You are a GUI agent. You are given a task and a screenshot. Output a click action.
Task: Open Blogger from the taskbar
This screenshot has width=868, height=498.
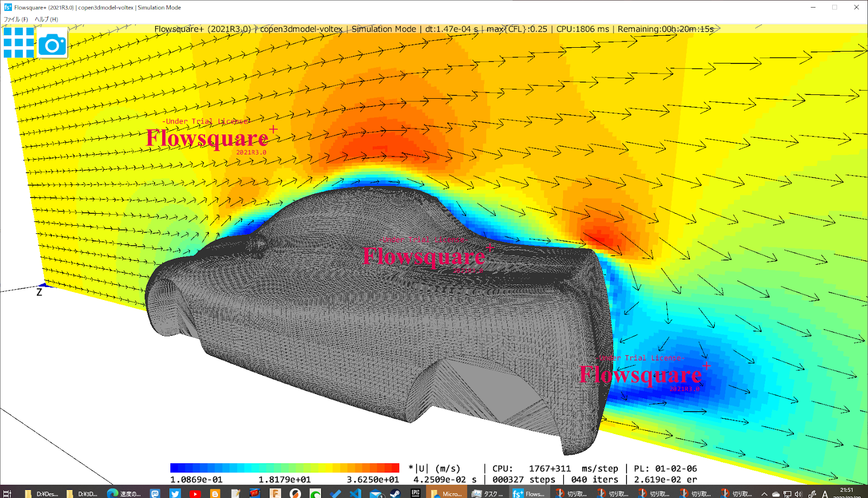click(215, 493)
